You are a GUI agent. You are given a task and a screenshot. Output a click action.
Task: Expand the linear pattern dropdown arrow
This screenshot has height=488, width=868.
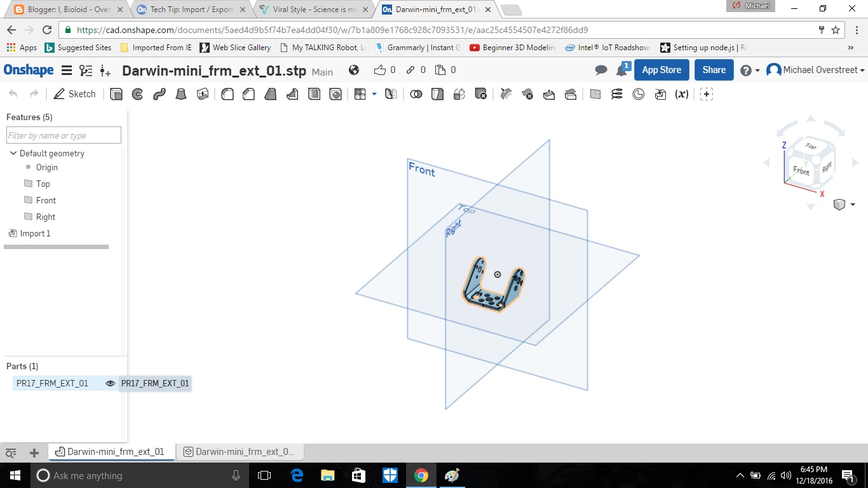click(374, 94)
